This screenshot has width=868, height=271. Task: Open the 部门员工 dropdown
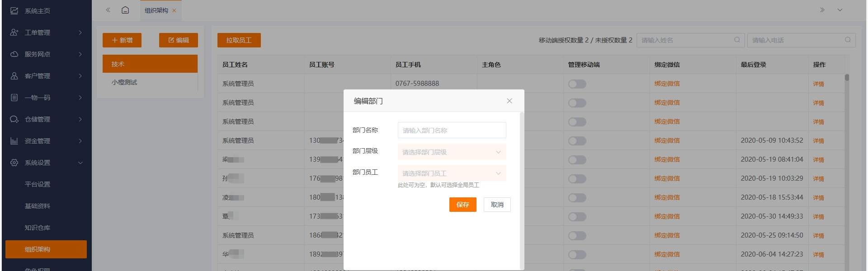tap(452, 173)
